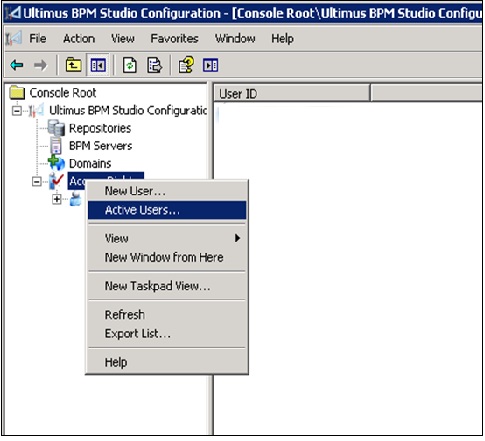
Task: Choose Refresh in the context menu
Action: pyautogui.click(x=167, y=314)
